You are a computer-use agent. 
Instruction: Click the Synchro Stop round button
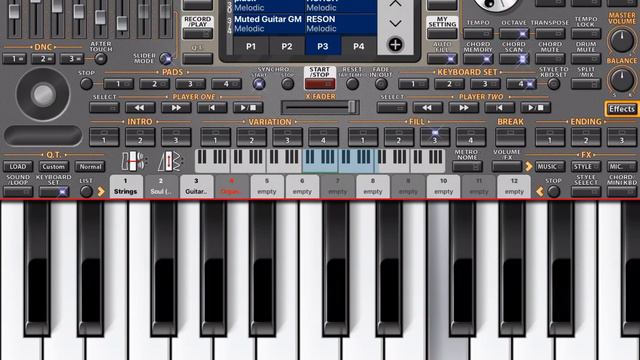(287, 84)
